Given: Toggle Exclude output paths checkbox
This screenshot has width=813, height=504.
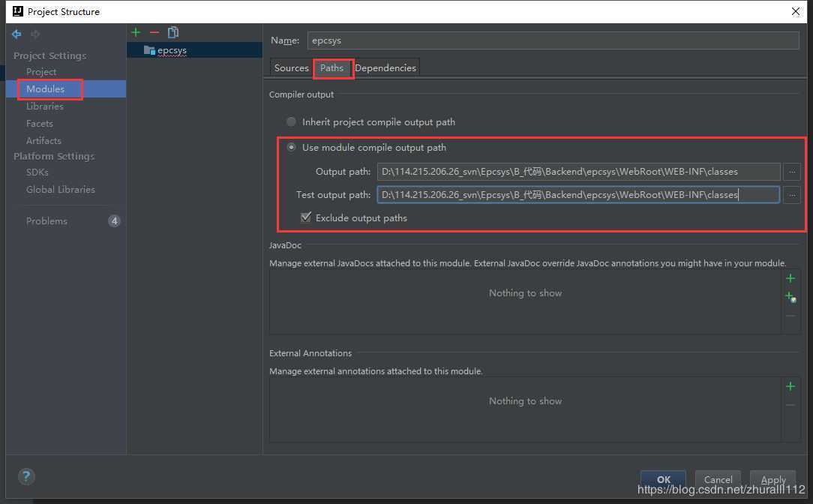Looking at the screenshot, I should pos(306,217).
